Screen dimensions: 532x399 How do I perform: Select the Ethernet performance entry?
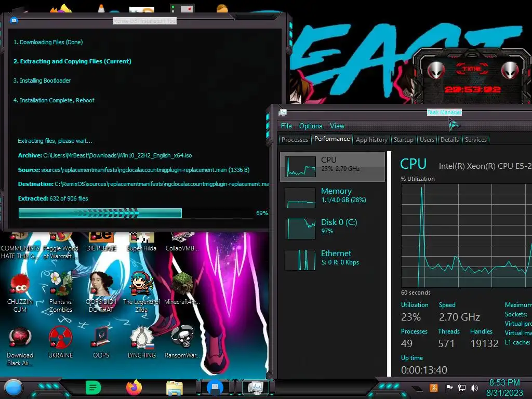[x=332, y=260]
